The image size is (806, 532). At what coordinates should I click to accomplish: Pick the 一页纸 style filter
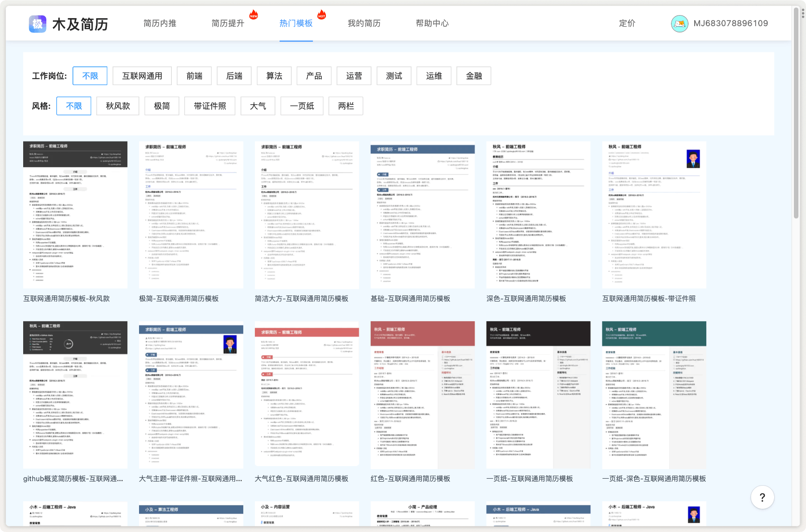pos(302,106)
